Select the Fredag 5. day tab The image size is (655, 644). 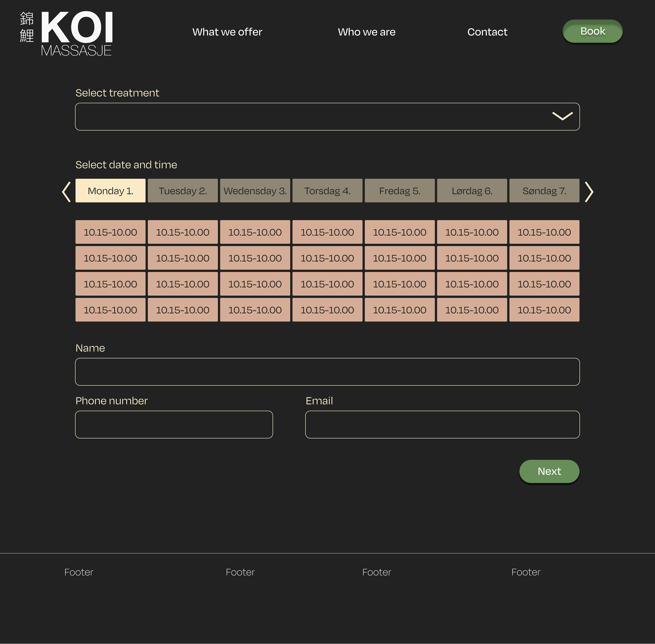click(x=399, y=191)
